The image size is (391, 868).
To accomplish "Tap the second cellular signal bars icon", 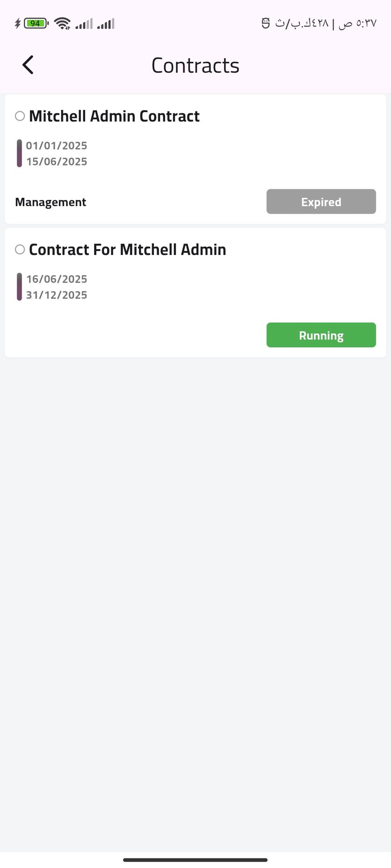I will [x=106, y=24].
